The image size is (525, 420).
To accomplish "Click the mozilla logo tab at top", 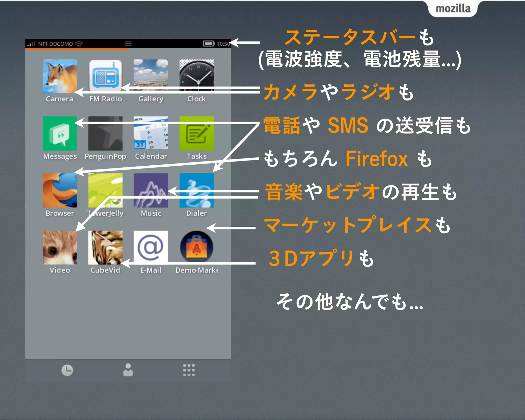I will (x=453, y=9).
